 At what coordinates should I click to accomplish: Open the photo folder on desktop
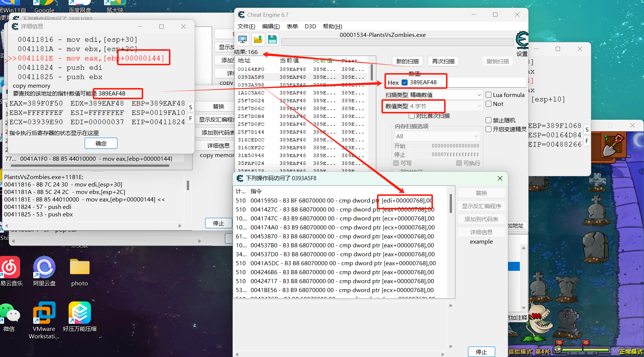pyautogui.click(x=80, y=268)
